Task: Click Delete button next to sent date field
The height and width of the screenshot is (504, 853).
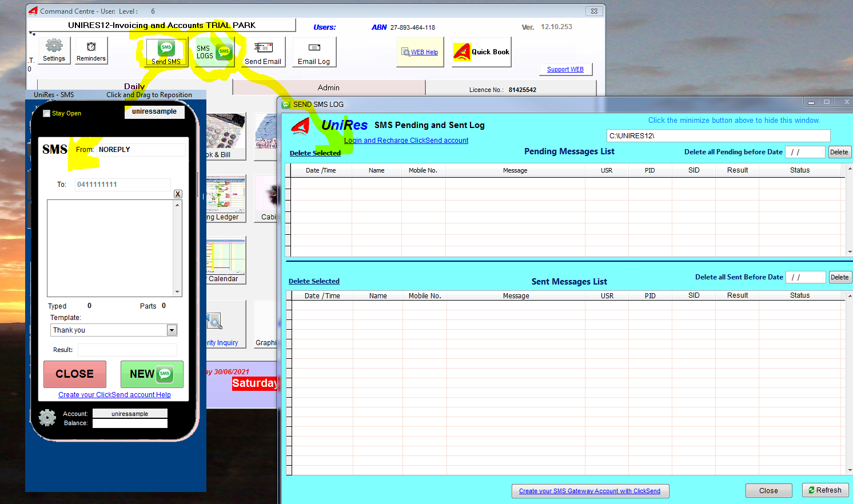Action: click(x=840, y=277)
